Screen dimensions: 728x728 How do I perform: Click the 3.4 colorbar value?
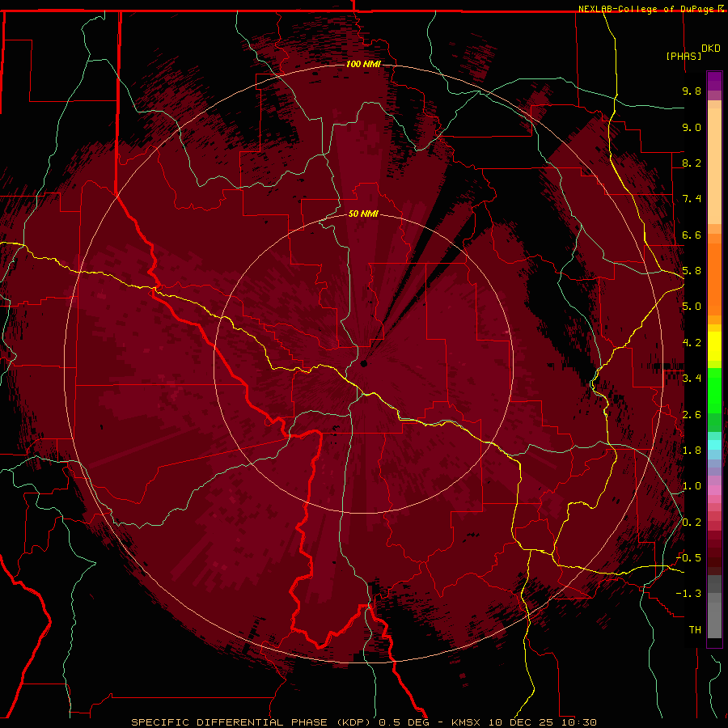tap(692, 379)
